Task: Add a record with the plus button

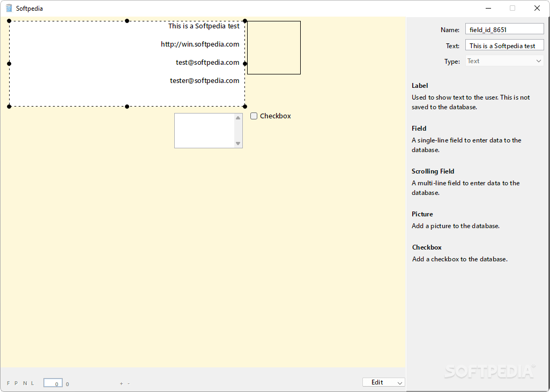Action: coord(121,383)
